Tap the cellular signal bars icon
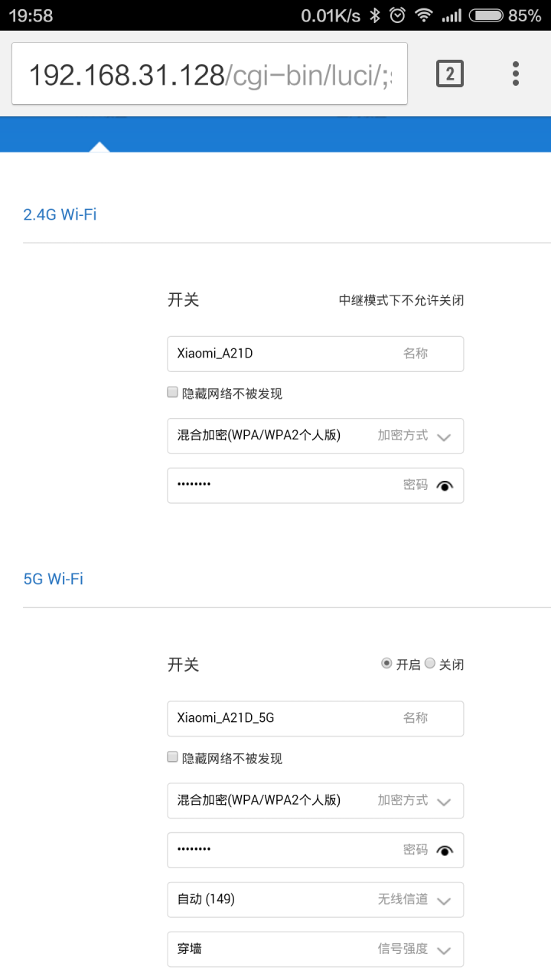The width and height of the screenshot is (551, 980). tap(452, 15)
